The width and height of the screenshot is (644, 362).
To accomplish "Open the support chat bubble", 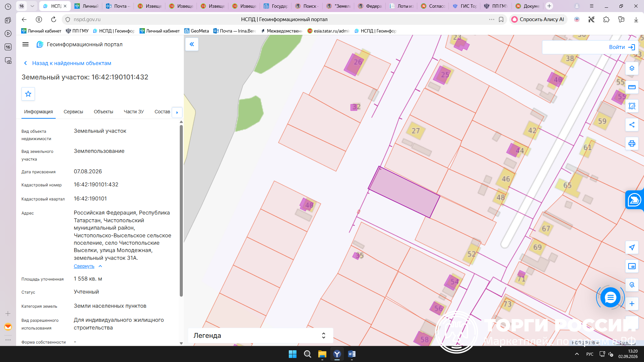I will point(610,297).
